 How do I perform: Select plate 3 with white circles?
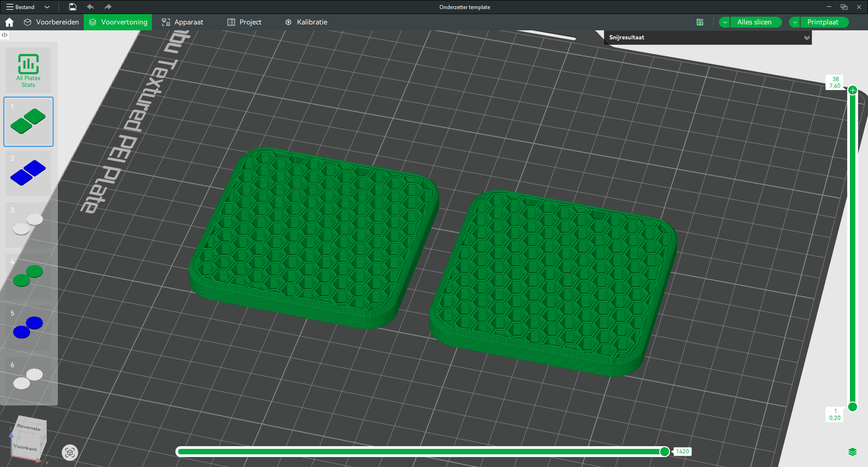[x=28, y=225]
